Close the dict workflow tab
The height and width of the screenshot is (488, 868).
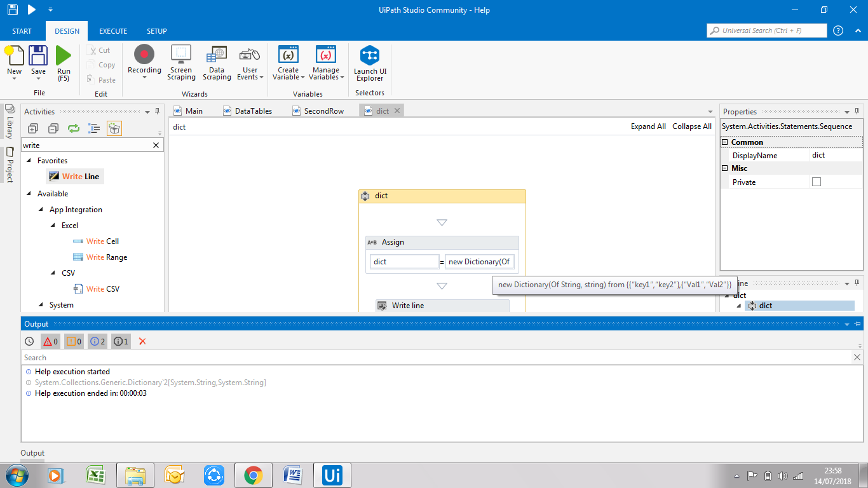click(x=397, y=111)
